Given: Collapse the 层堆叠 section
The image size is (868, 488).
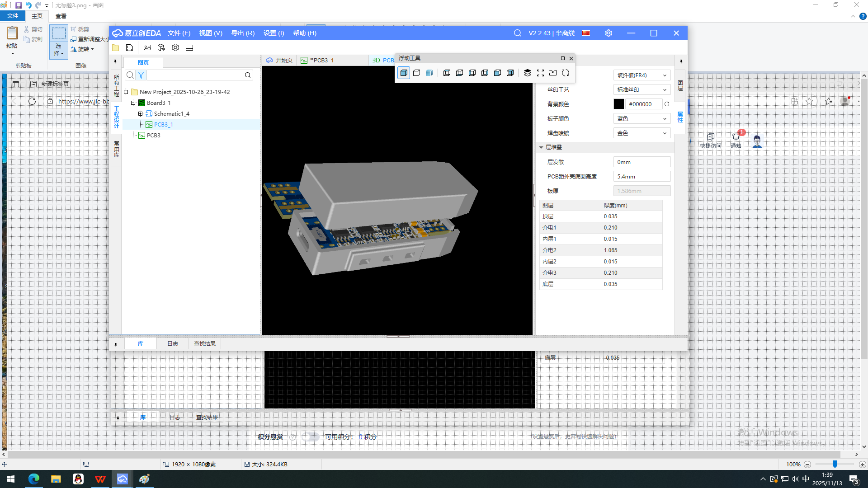Looking at the screenshot, I should click(x=541, y=147).
